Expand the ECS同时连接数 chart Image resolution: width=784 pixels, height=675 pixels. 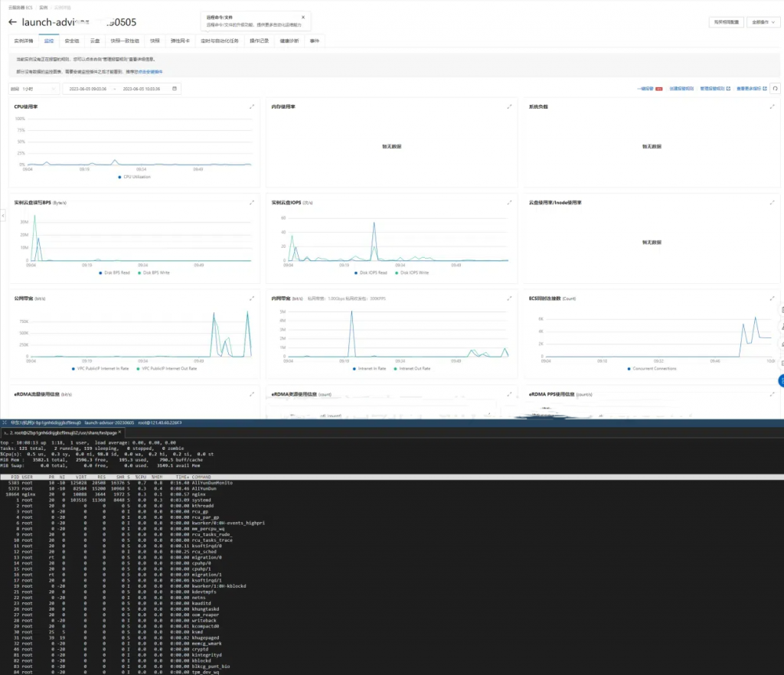pyautogui.click(x=772, y=298)
